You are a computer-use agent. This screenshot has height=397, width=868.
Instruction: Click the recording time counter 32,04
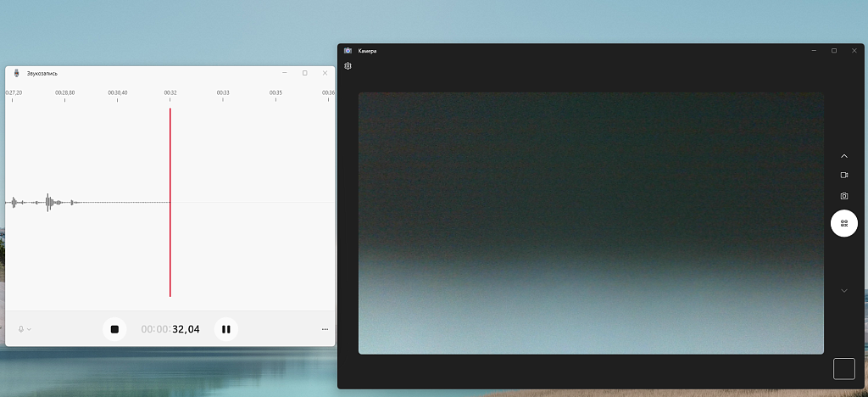point(170,329)
